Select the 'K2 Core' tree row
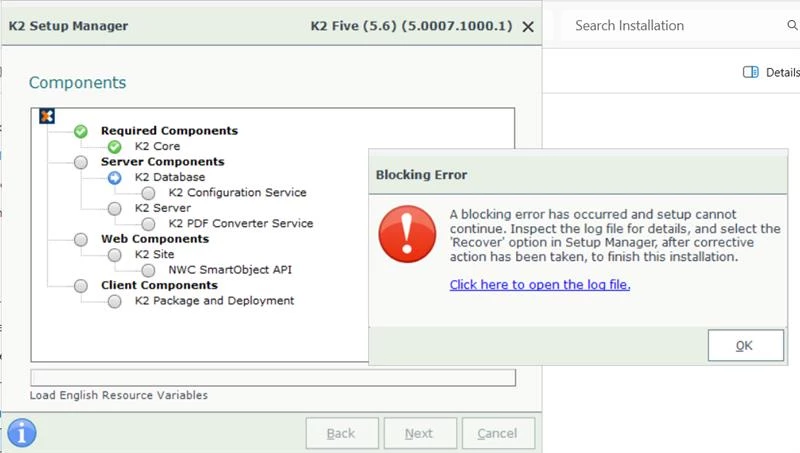800x453 pixels. click(x=157, y=146)
